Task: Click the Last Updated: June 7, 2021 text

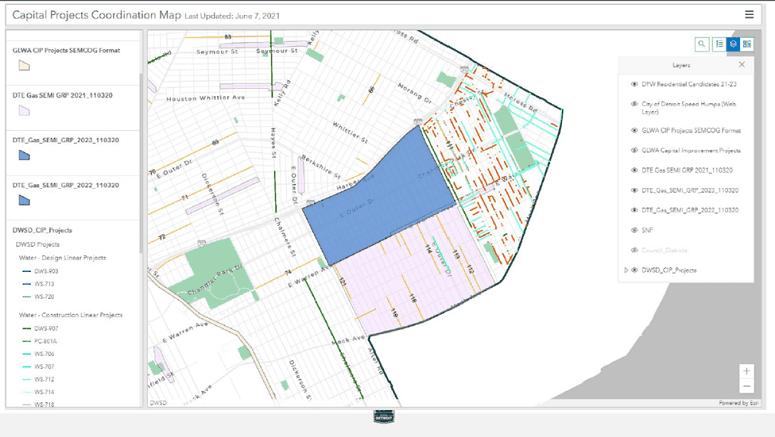Action: 232,16
